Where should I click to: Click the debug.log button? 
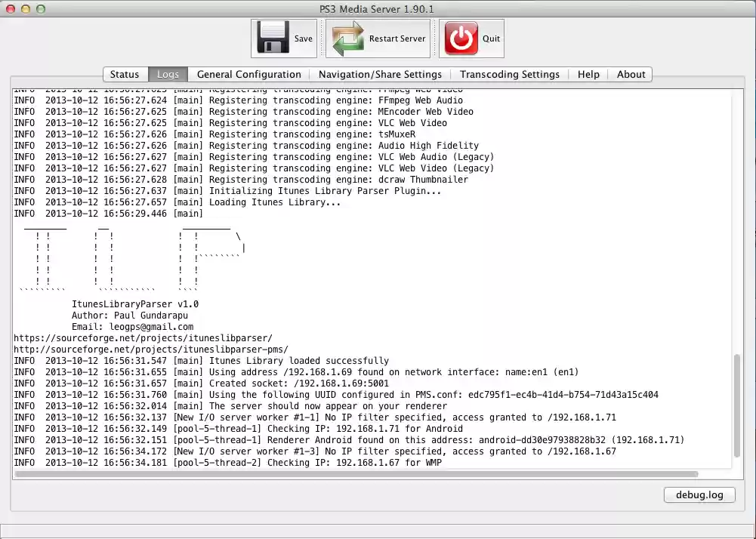[x=699, y=494]
